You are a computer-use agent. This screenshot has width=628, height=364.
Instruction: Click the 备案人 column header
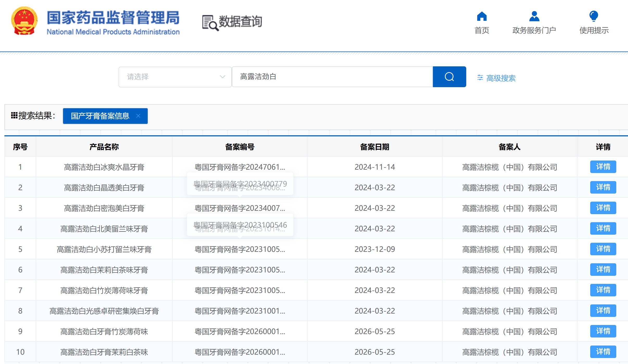[x=509, y=147]
